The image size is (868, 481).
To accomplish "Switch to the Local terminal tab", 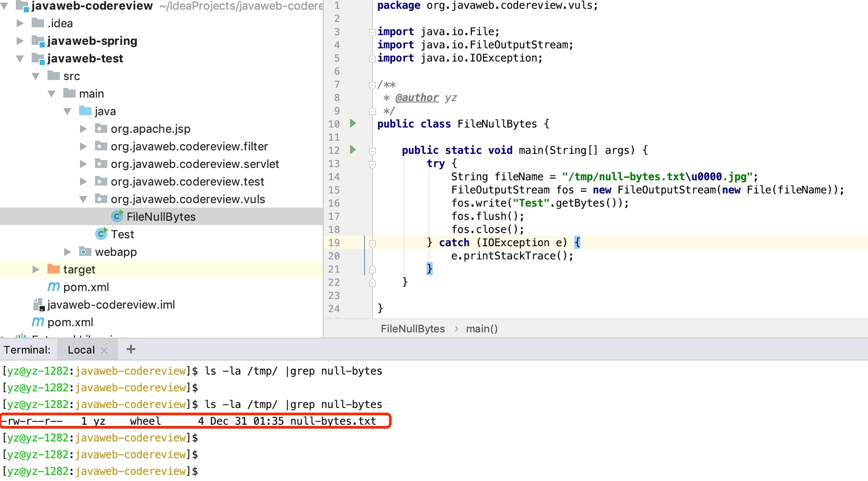I will click(x=81, y=350).
